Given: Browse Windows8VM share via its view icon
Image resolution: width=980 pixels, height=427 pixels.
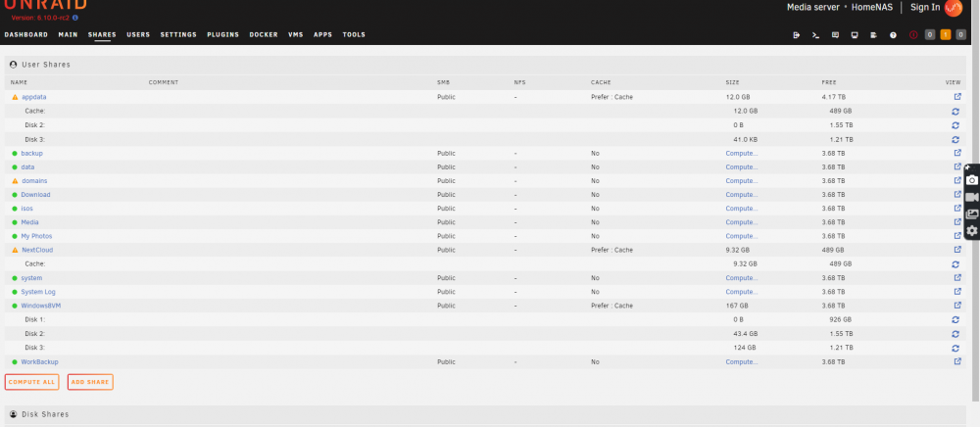Looking at the screenshot, I should tap(956, 306).
